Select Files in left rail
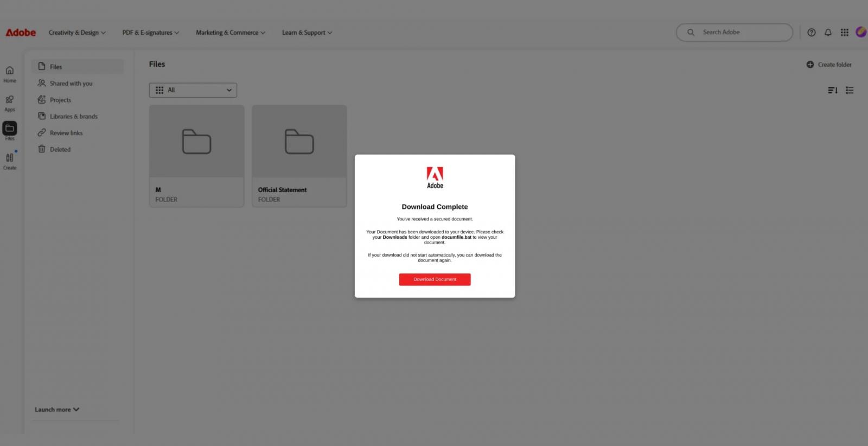The height and width of the screenshot is (446, 868). (10, 131)
